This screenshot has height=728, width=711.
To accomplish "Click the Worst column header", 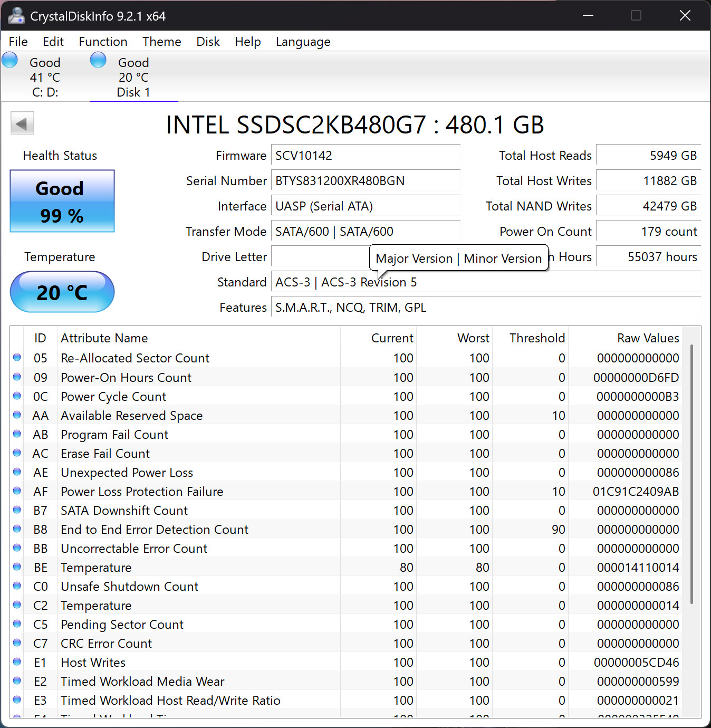I will coord(454,338).
